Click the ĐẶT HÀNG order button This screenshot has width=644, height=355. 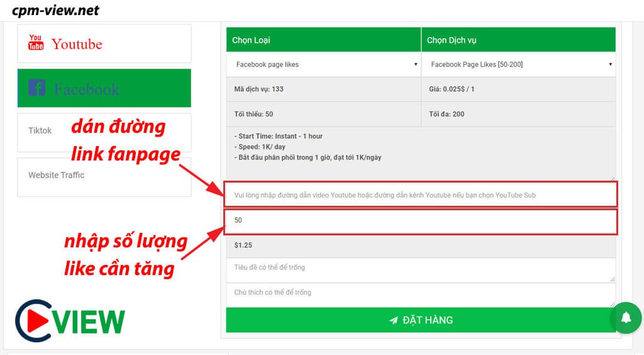tap(421, 320)
